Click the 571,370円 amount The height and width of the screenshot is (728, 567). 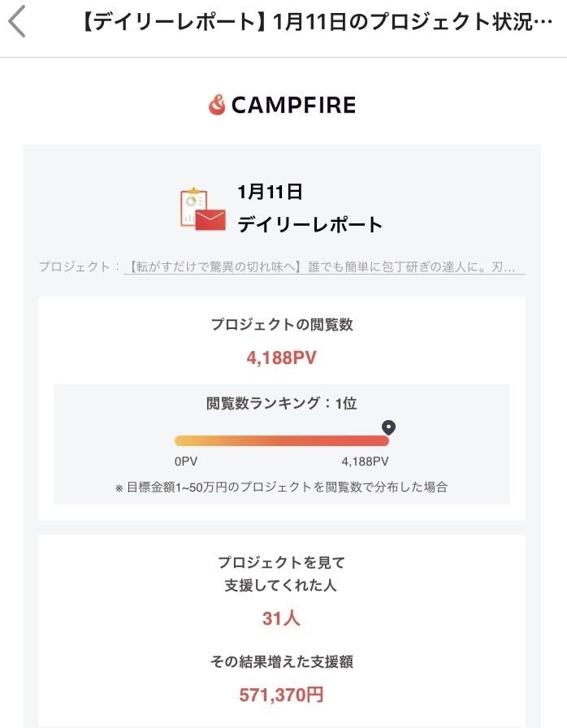click(282, 695)
